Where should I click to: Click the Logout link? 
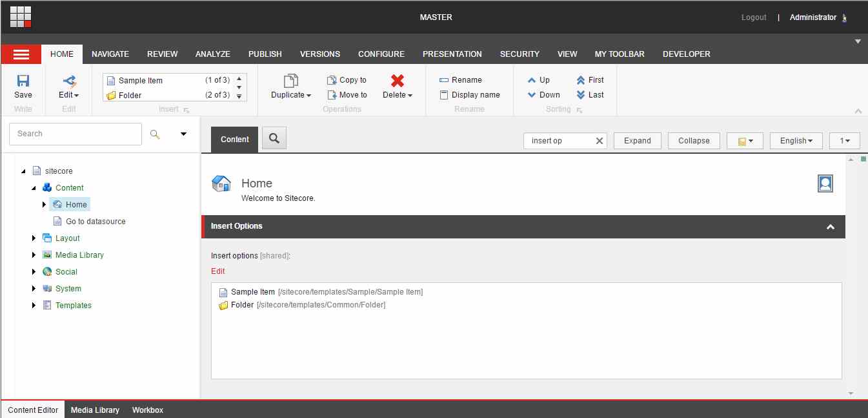[x=754, y=17]
